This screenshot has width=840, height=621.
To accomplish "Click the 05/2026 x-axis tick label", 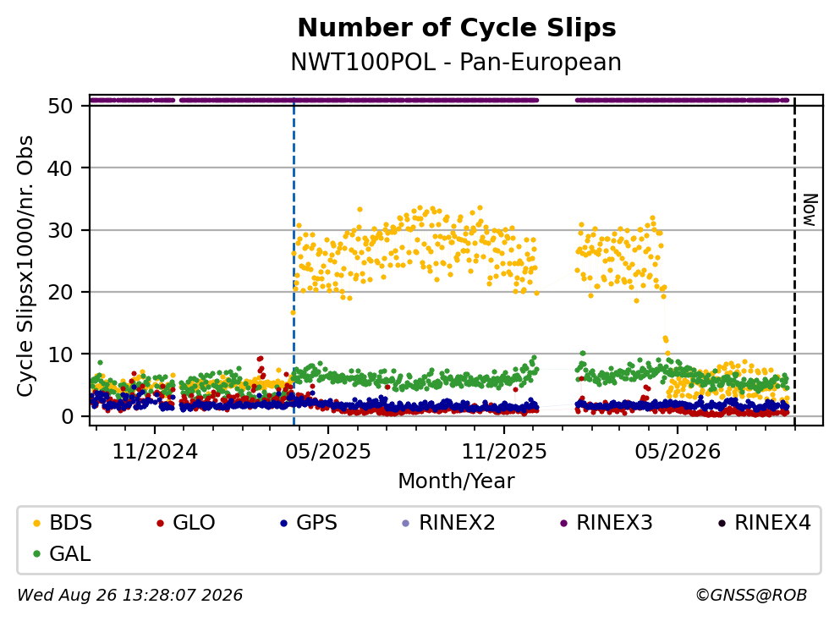I will [678, 452].
